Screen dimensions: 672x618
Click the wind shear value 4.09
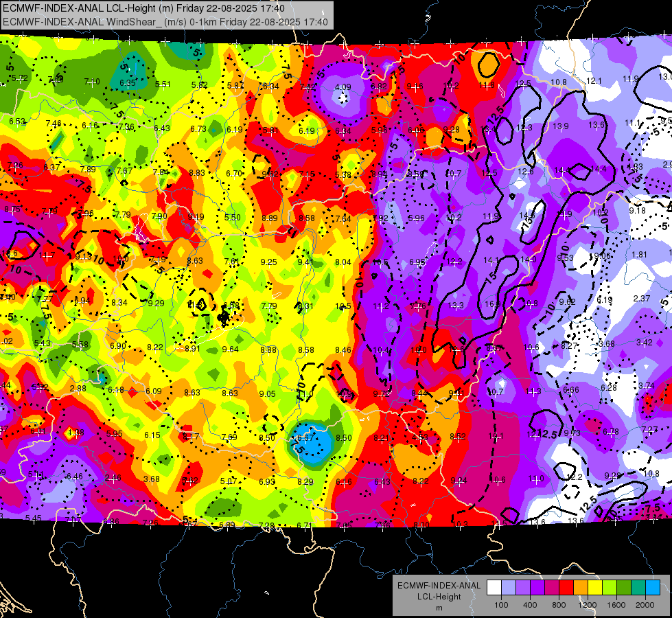point(343,87)
